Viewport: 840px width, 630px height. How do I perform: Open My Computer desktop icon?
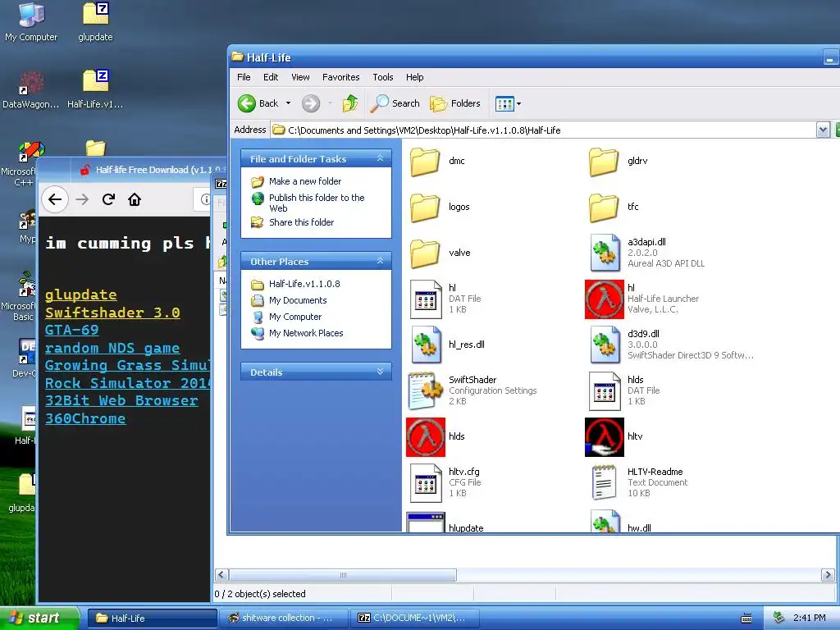pyautogui.click(x=31, y=22)
